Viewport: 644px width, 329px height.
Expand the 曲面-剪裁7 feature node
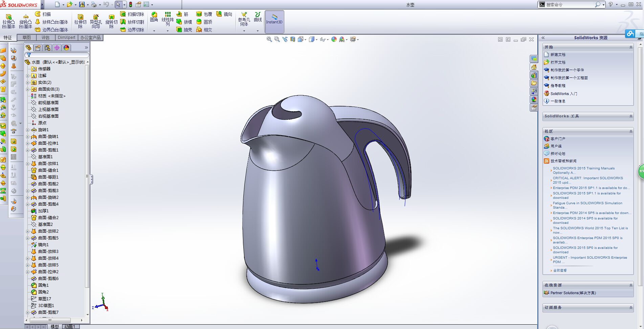pos(28,312)
